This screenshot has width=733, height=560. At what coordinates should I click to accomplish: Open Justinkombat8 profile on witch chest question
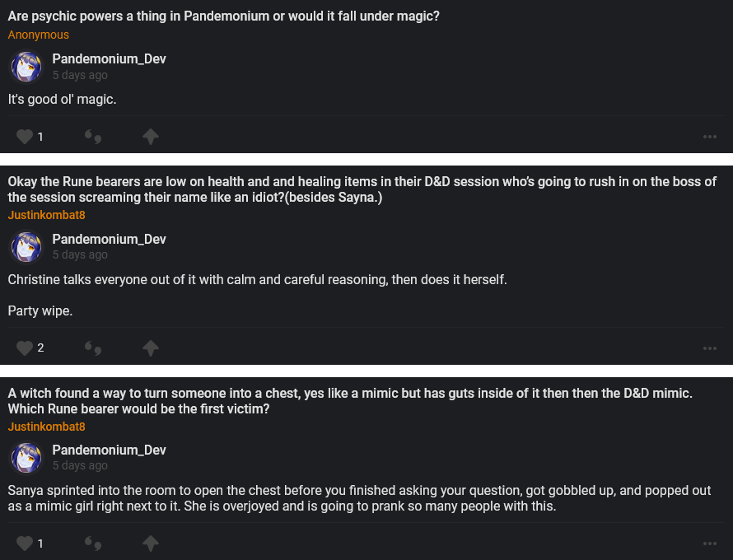point(46,427)
